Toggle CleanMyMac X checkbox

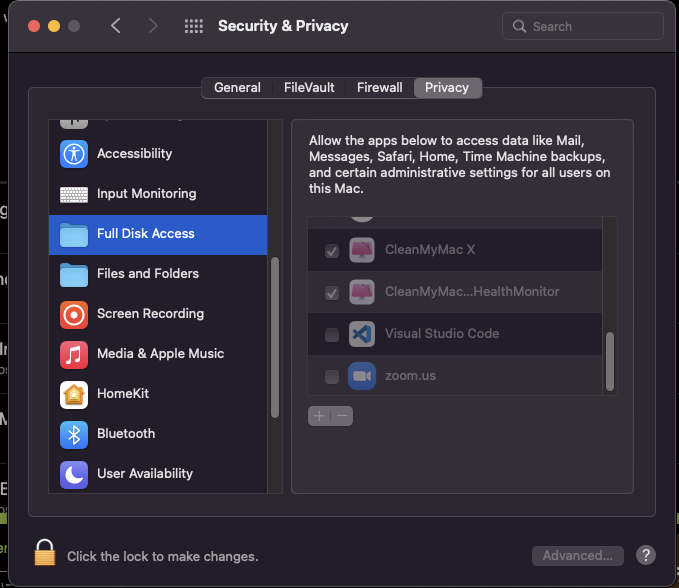332,251
